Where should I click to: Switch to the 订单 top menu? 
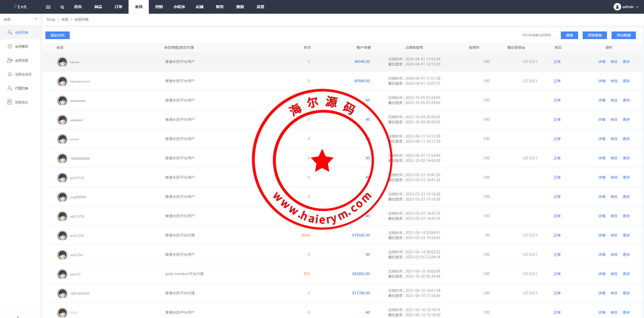tap(118, 7)
